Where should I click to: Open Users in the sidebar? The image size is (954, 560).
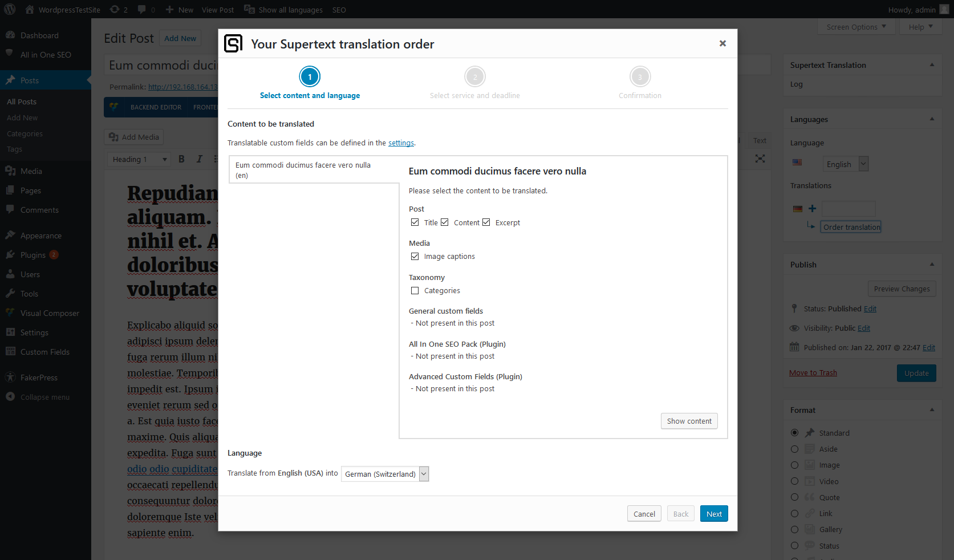tap(46, 274)
